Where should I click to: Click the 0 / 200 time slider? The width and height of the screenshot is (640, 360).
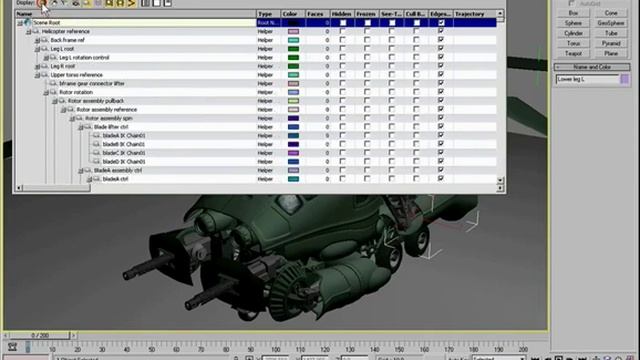(40, 336)
